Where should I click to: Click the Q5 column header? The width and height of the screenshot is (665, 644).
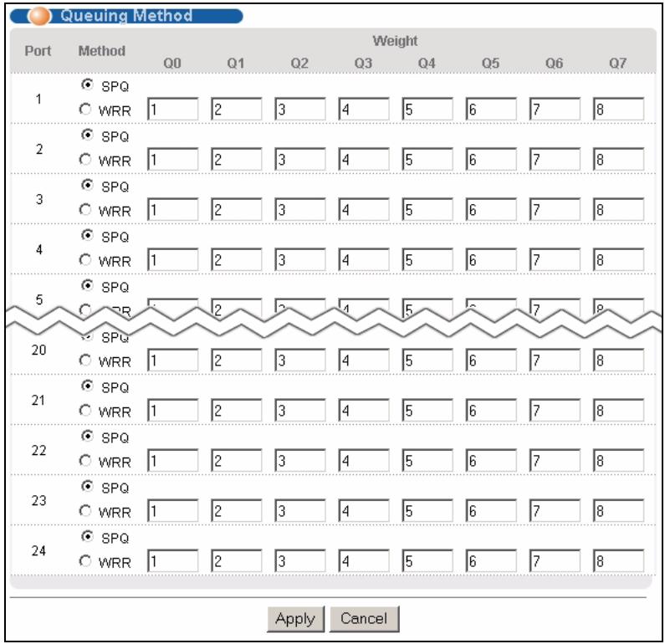(x=491, y=64)
